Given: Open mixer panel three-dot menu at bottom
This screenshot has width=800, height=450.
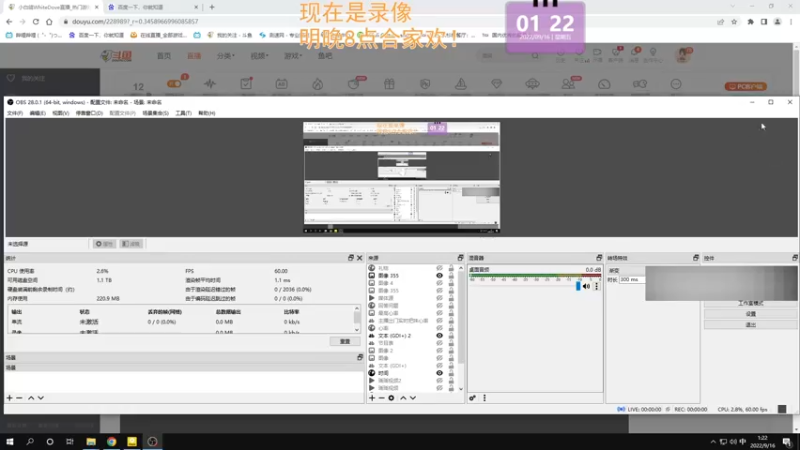Looking at the screenshot, I should tap(484, 398).
